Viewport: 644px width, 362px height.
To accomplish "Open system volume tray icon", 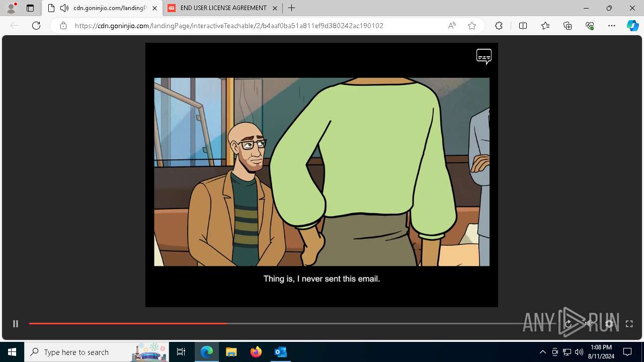I will click(579, 352).
